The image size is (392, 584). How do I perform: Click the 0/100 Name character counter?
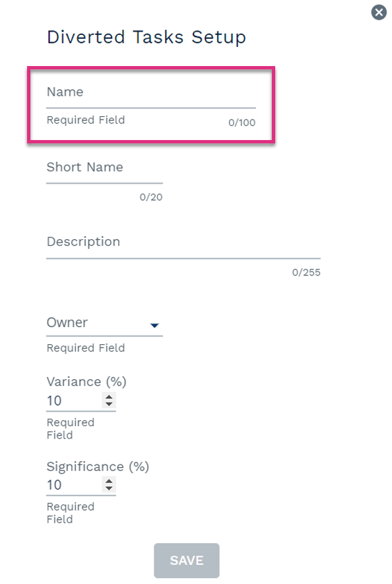coord(242,122)
